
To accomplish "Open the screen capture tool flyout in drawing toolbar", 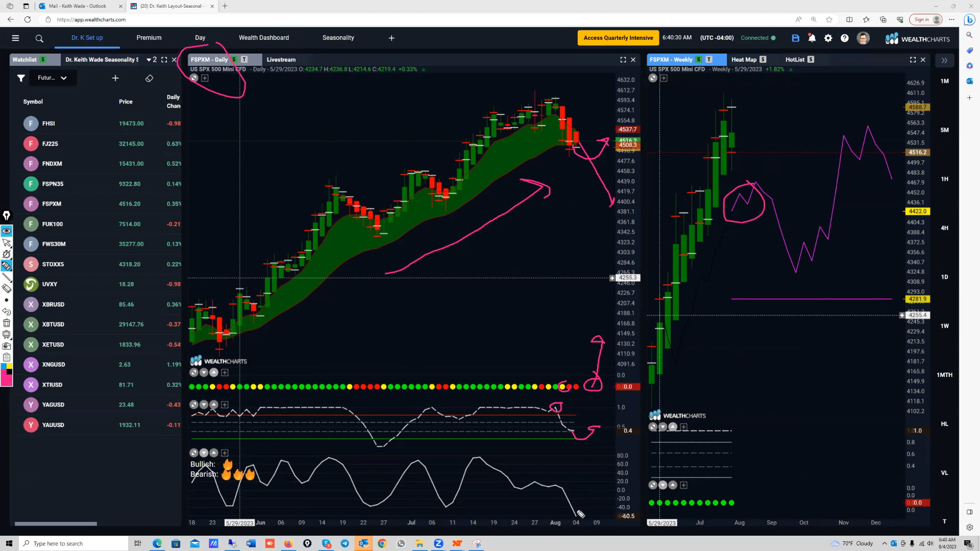I will pyautogui.click(x=7, y=335).
